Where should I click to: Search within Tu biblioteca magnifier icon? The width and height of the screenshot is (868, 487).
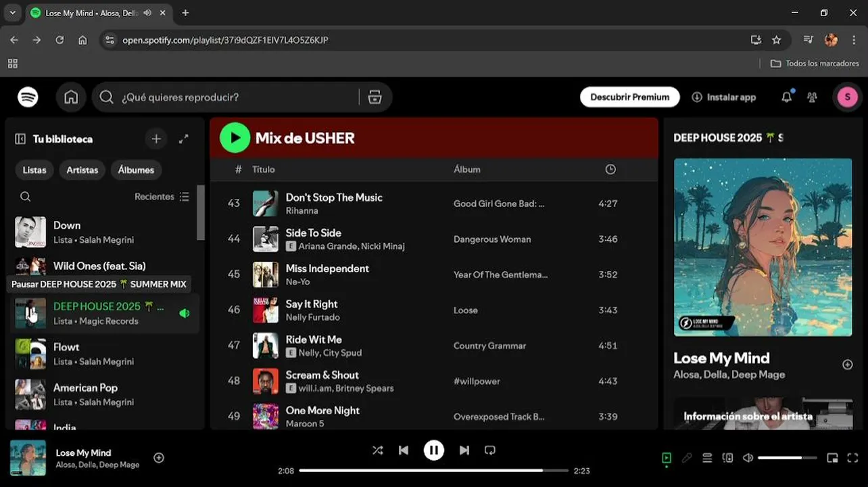click(x=25, y=197)
